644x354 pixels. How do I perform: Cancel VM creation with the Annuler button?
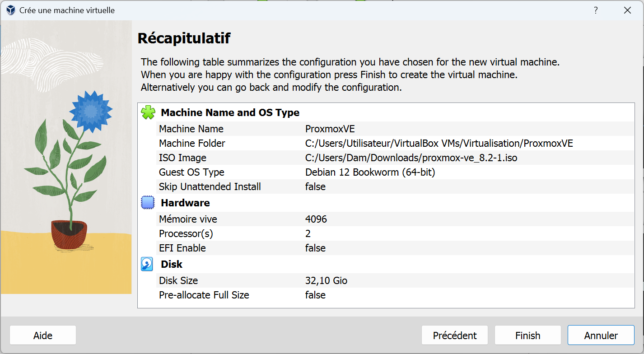601,335
